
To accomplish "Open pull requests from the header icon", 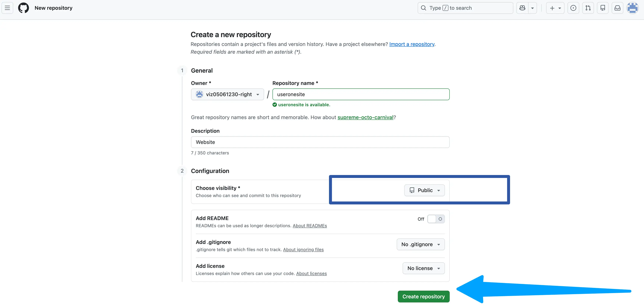I will click(588, 8).
